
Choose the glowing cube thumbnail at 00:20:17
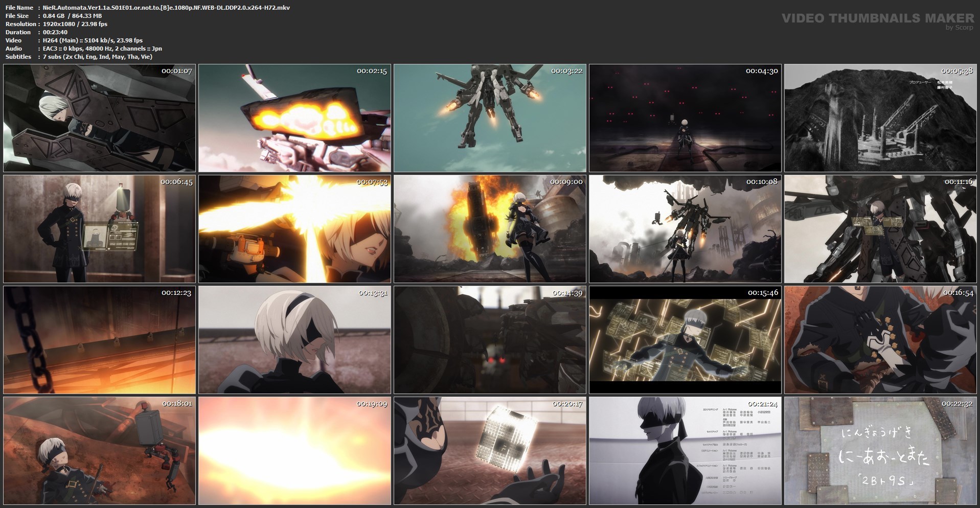click(x=490, y=451)
